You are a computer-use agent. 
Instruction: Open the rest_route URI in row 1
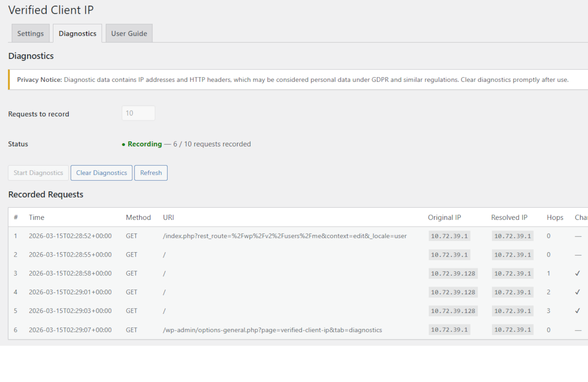coord(285,236)
